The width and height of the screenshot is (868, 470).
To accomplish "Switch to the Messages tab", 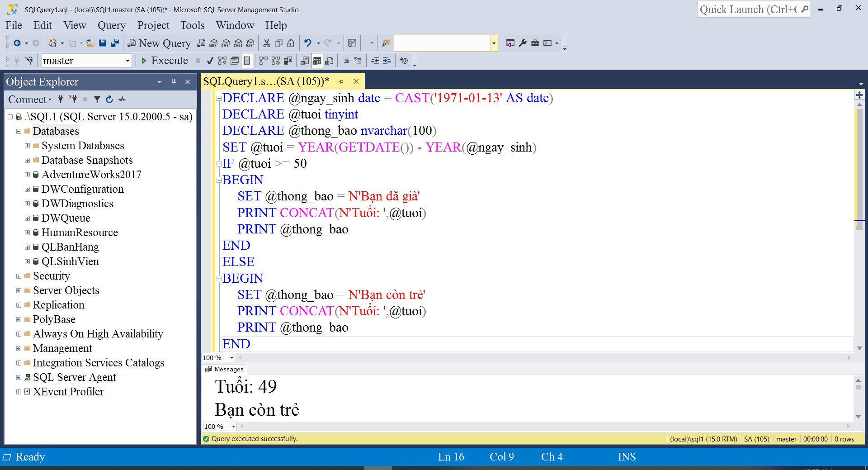I will pos(224,369).
